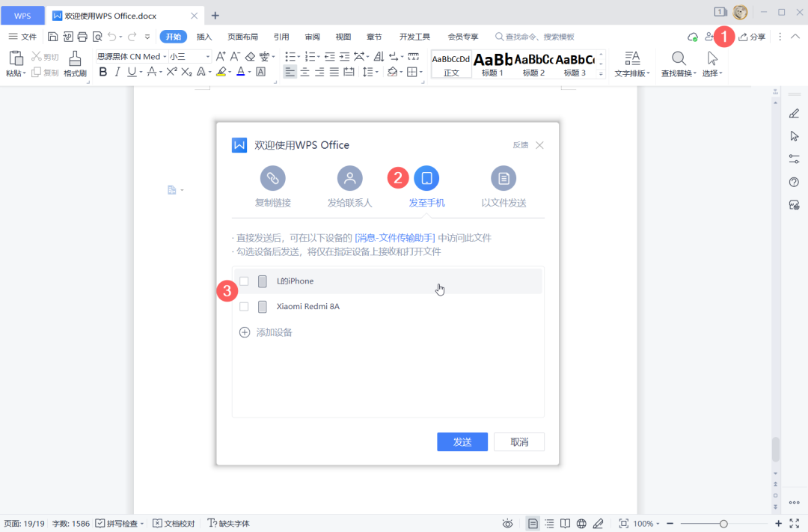Screen dimensions: 808x532
Task: Check the Xiaomi Redmi 8A checkbox
Action: point(244,307)
